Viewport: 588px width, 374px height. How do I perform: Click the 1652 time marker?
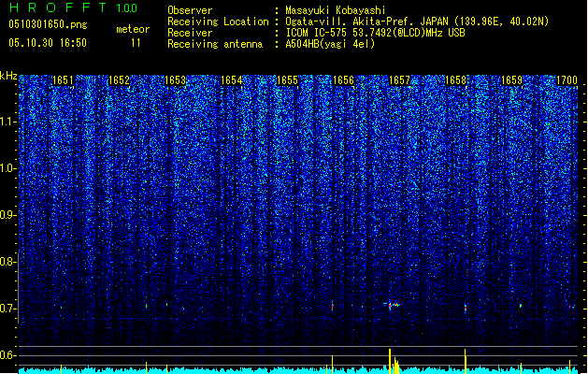click(119, 80)
